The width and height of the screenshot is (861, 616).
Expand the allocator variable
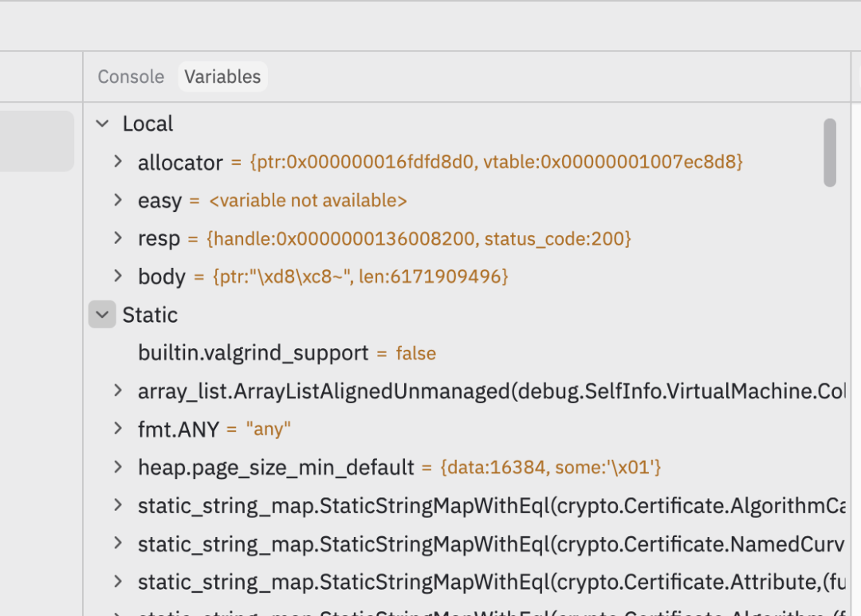click(117, 162)
